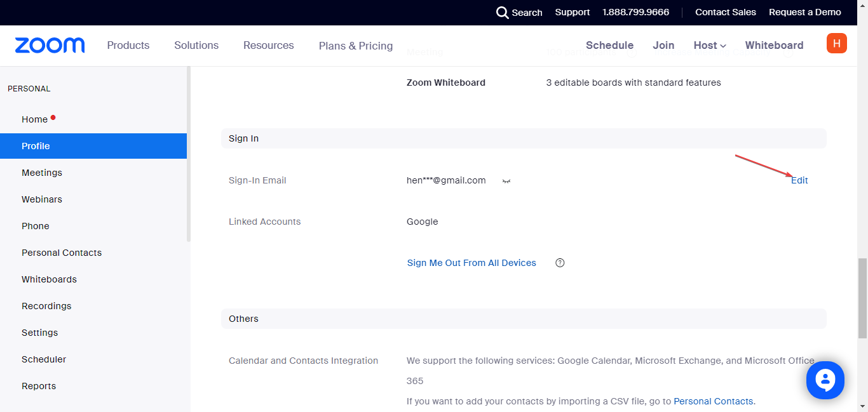Click the page's vertical scrollbar thumb
Screen dimensions: 868x412
coord(862,298)
